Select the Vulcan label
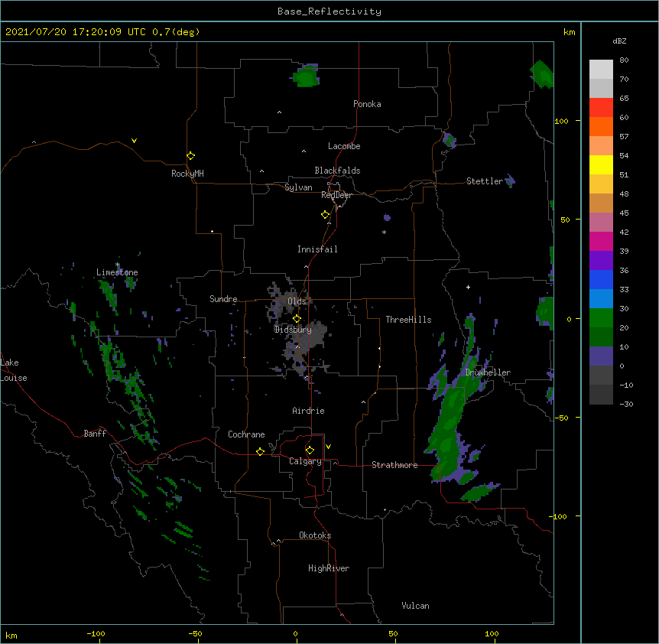 coord(415,606)
